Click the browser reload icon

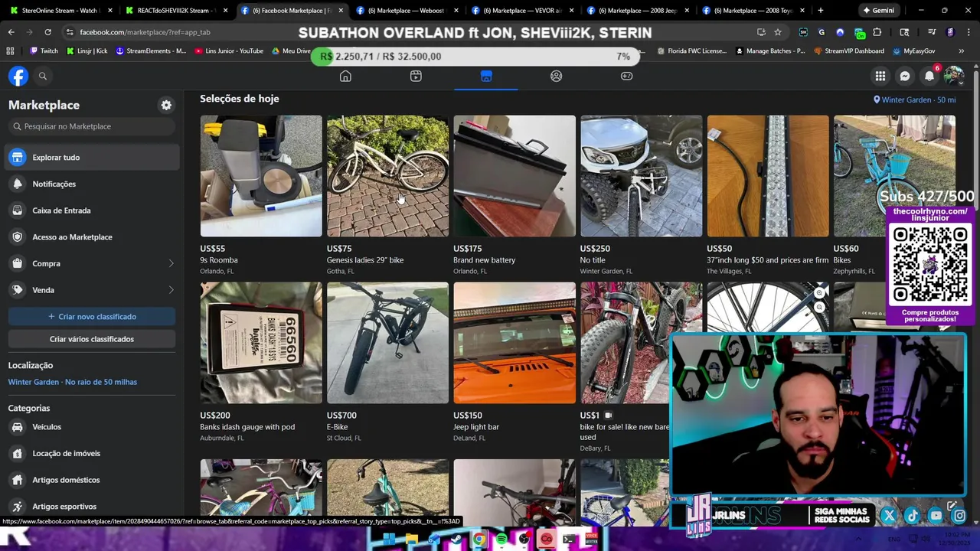(x=47, y=32)
